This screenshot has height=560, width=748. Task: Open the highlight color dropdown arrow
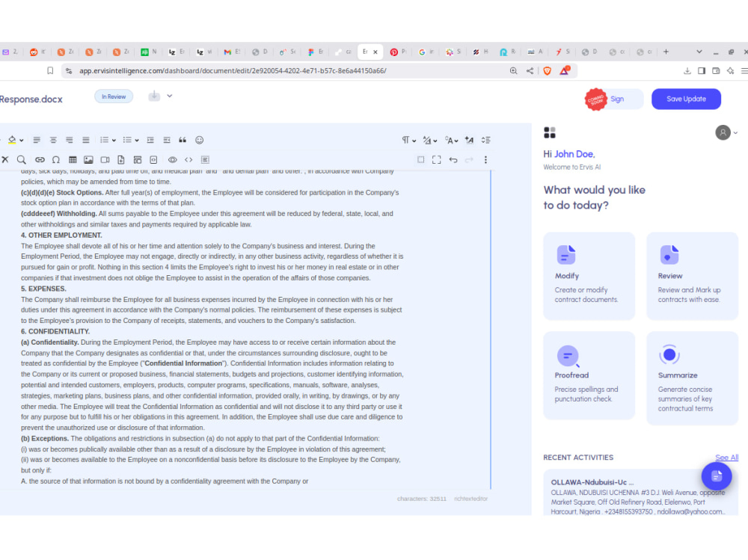(x=22, y=141)
